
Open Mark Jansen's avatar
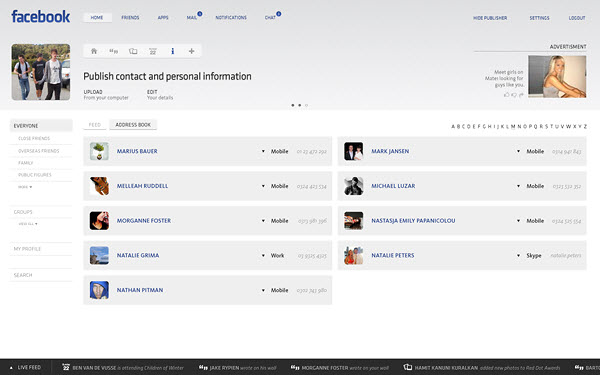[354, 151]
